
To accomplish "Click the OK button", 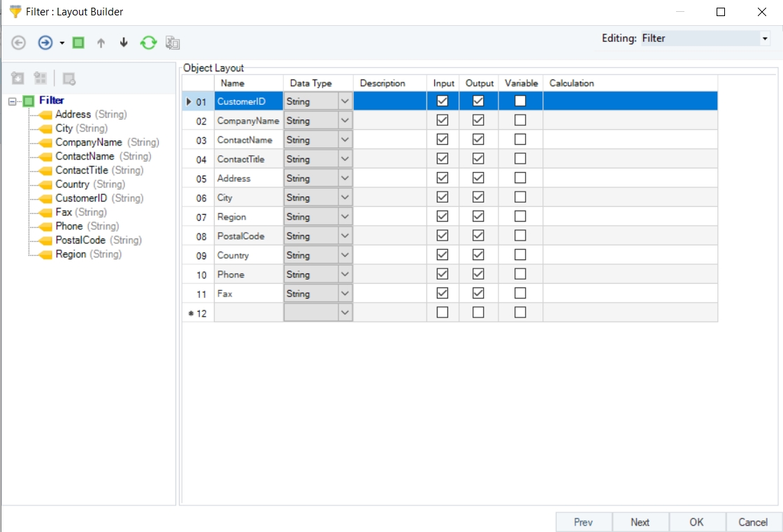I will coord(696,522).
